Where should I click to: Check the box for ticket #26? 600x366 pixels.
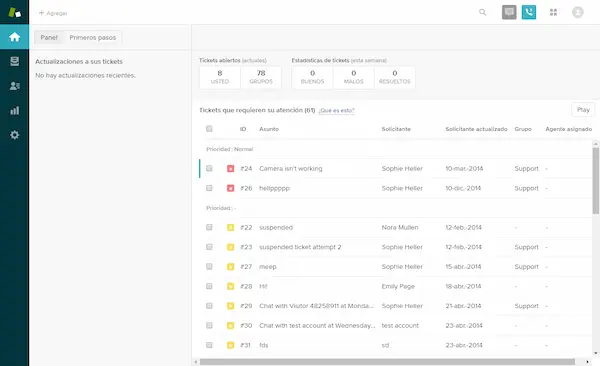pyautogui.click(x=209, y=188)
